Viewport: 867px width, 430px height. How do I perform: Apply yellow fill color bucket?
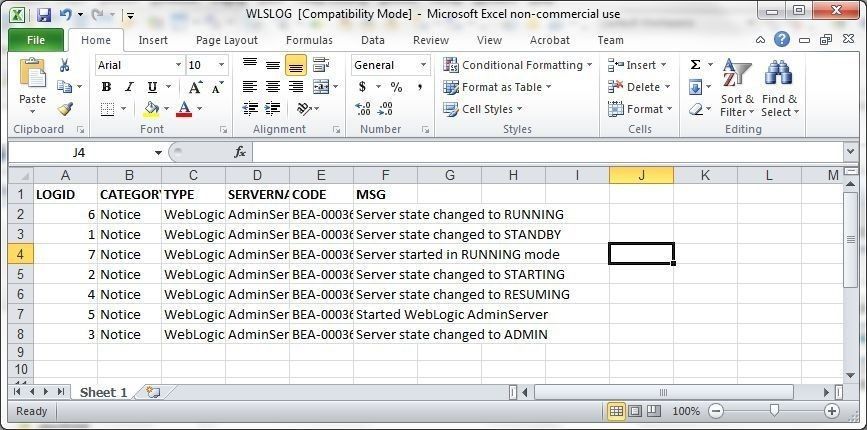pyautogui.click(x=151, y=109)
